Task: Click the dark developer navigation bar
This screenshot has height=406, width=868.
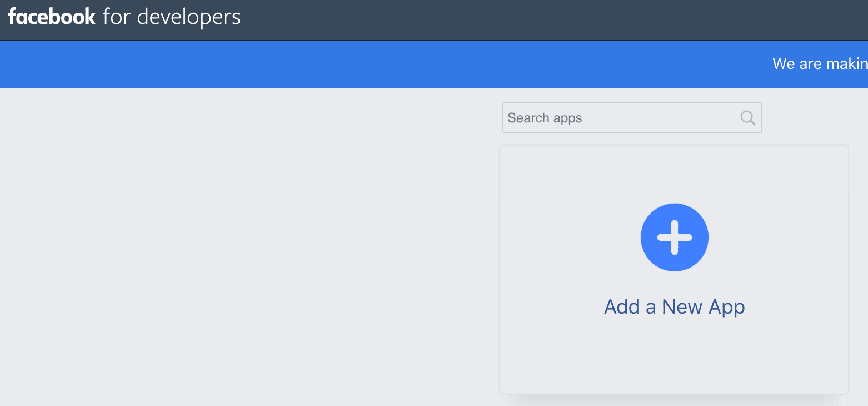Action: tap(389, 20)
